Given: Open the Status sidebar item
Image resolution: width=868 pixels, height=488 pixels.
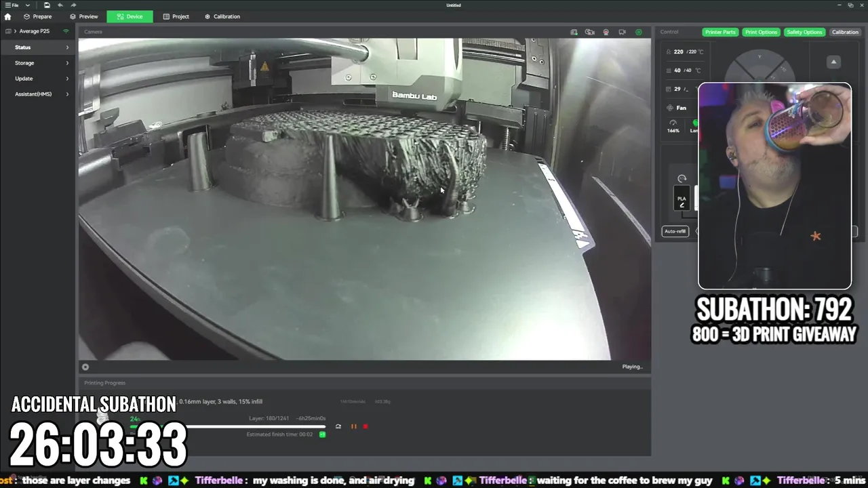Looking at the screenshot, I should pyautogui.click(x=39, y=47).
